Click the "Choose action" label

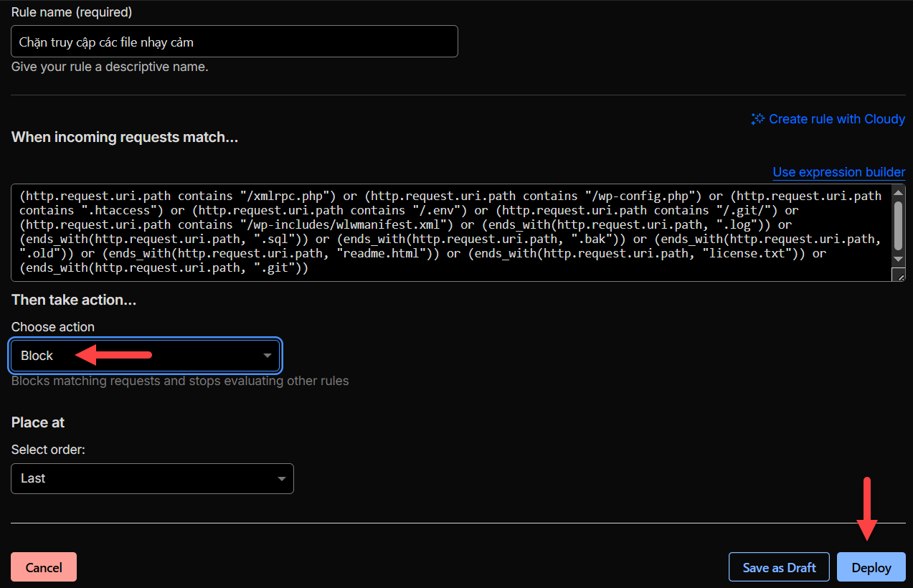point(53,327)
